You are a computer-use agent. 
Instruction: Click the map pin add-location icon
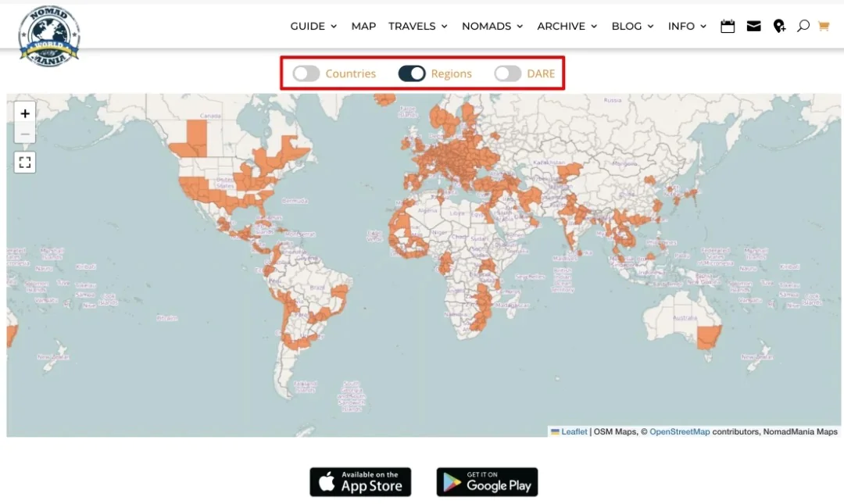point(779,27)
